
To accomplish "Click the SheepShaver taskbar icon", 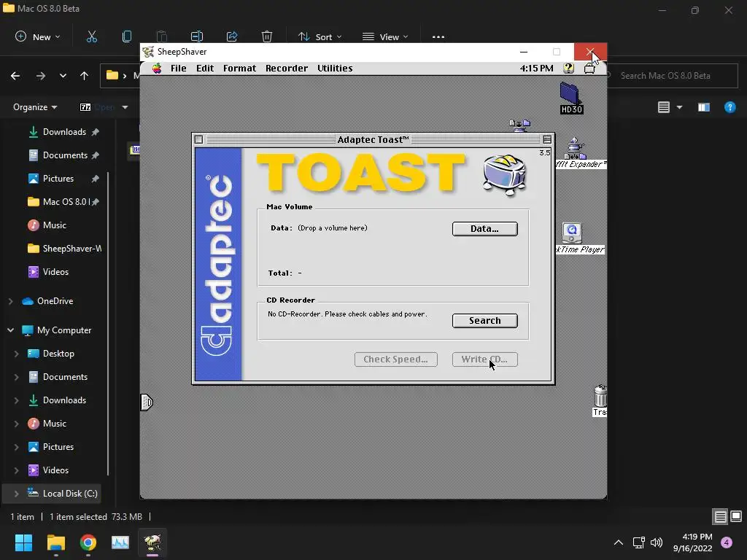I will click(152, 542).
